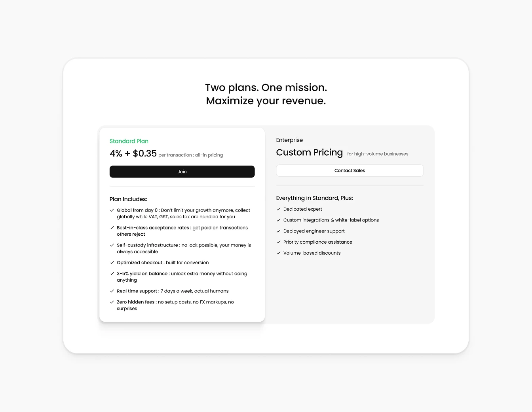Click the checkmark beside Self-custody infrastructure
The height and width of the screenshot is (412, 532).
(112, 245)
